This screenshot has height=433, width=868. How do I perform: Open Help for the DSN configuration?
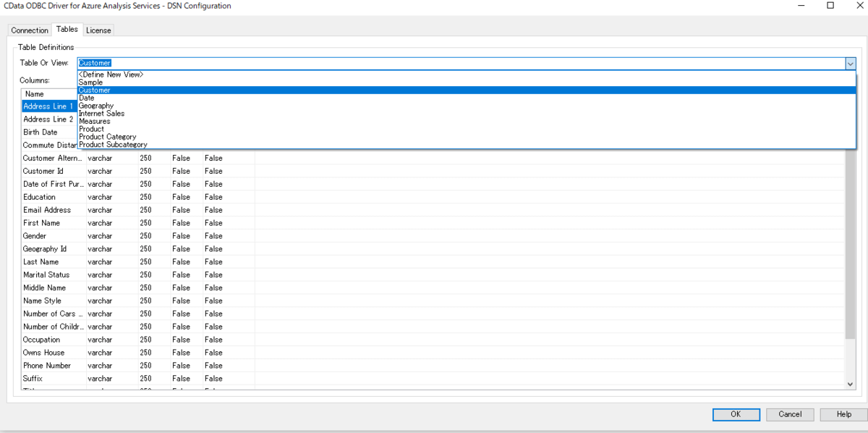(843, 414)
